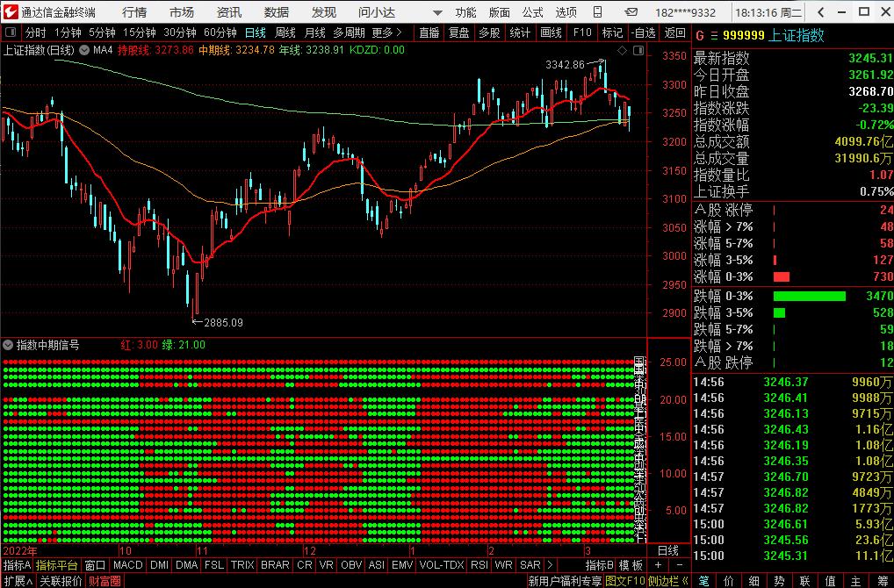Switch to 月线 monthly period

pyautogui.click(x=314, y=33)
